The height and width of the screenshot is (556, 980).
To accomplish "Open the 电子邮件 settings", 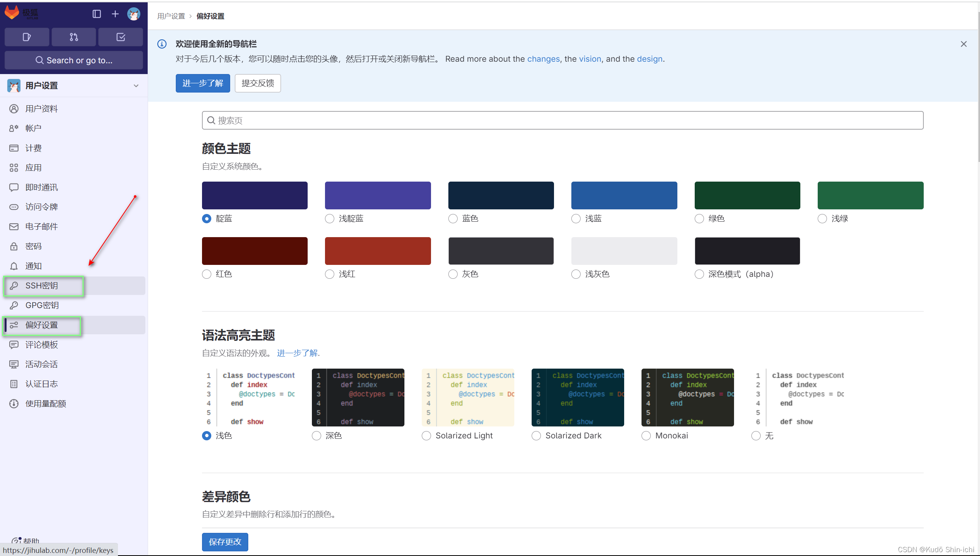I will click(41, 226).
